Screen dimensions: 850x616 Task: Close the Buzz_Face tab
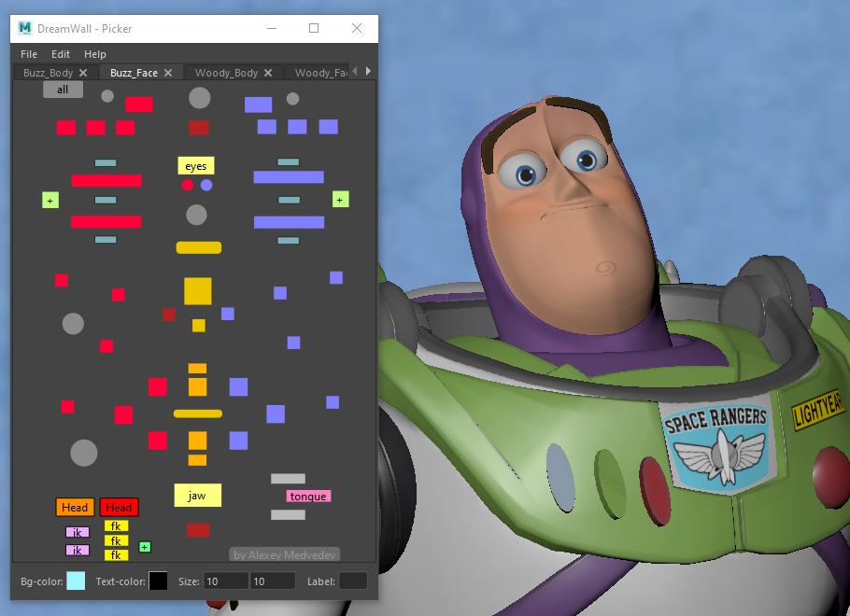[168, 73]
